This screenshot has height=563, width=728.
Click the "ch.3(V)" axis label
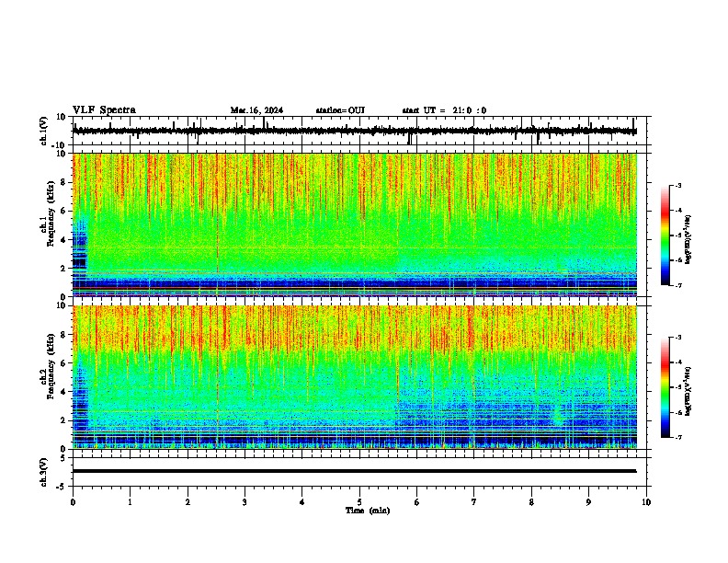point(44,472)
